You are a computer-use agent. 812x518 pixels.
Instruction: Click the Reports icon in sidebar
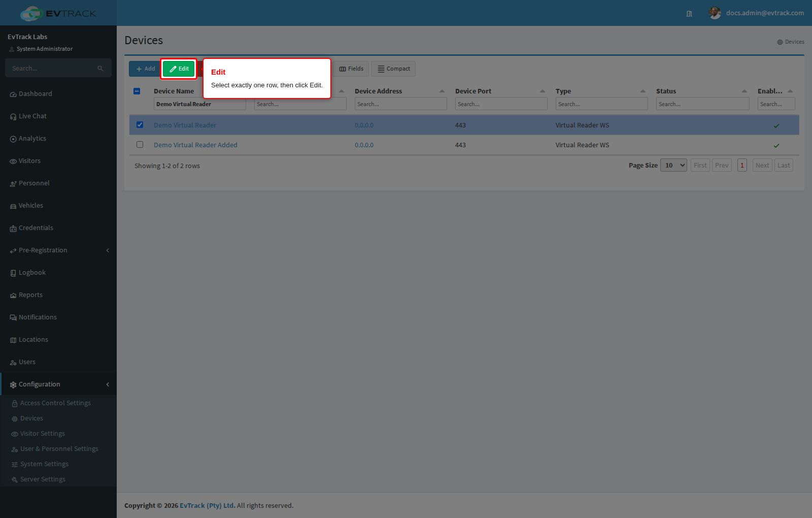pos(13,296)
